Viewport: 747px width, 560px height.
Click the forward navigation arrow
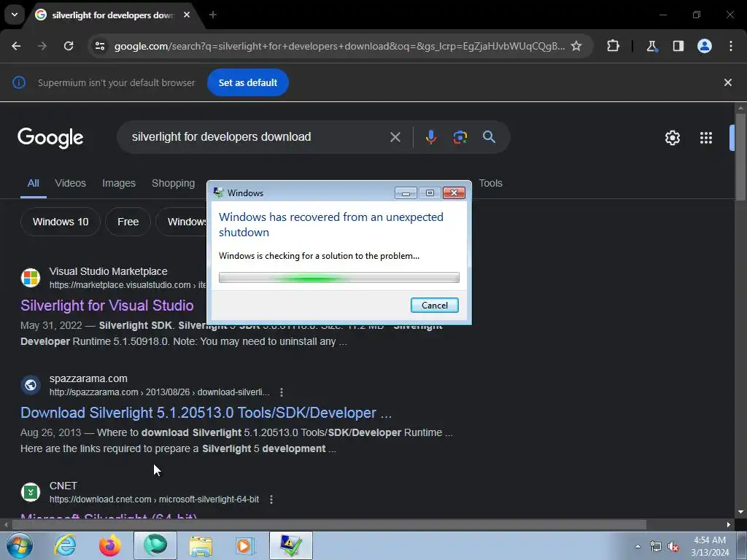[x=42, y=46]
